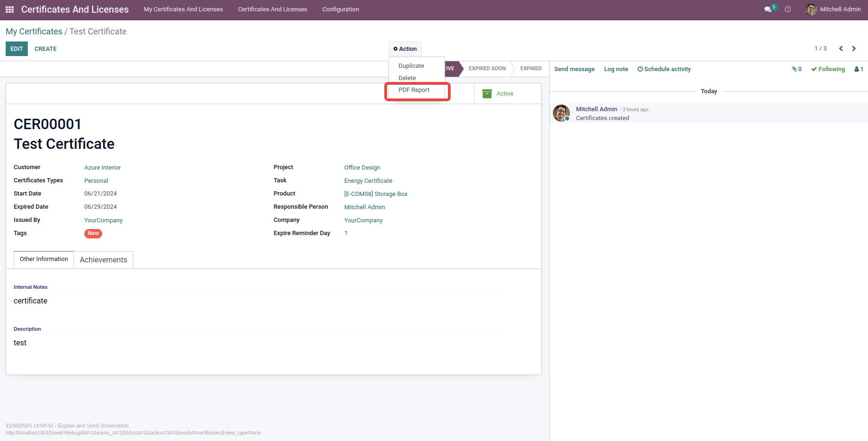Click the app title Certificates And Licenses
The image size is (868, 441).
click(75, 9)
